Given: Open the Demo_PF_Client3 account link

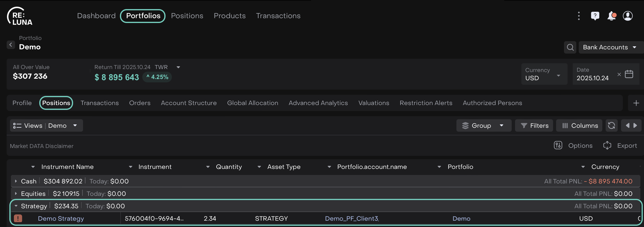Looking at the screenshot, I should pyautogui.click(x=352, y=219).
